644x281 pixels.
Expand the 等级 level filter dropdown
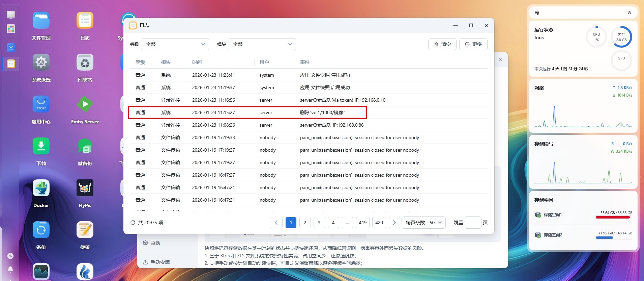[175, 44]
